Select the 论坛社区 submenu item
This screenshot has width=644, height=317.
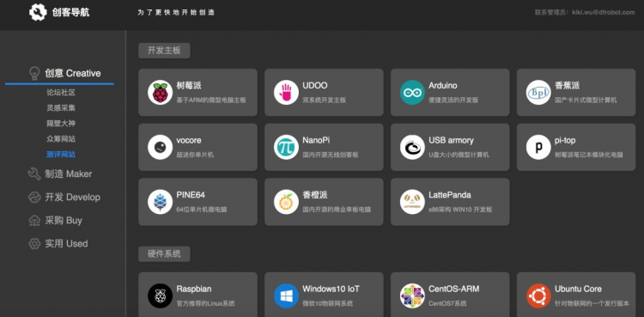click(61, 93)
